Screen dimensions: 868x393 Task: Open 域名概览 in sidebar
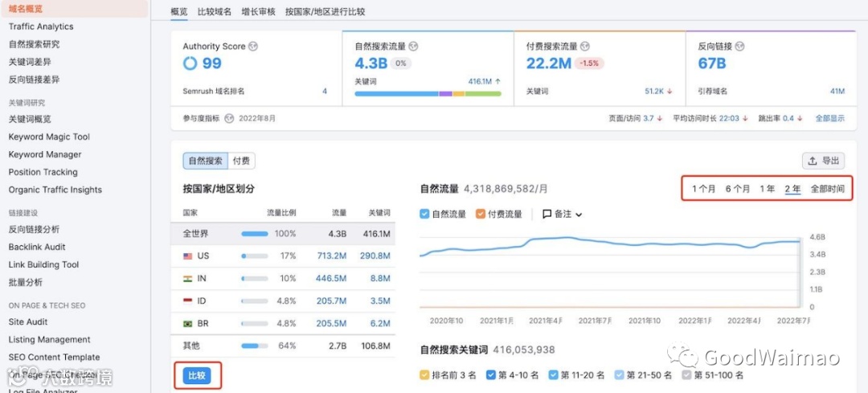[74, 9]
